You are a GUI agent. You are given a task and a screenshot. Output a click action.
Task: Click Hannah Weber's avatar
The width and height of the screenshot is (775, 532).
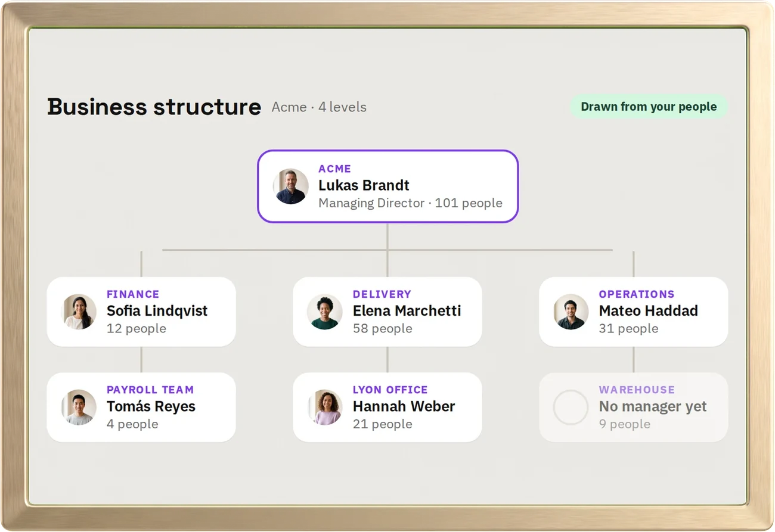(325, 407)
